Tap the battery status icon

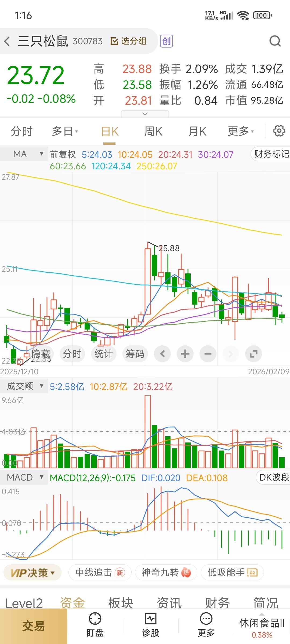(x=262, y=16)
